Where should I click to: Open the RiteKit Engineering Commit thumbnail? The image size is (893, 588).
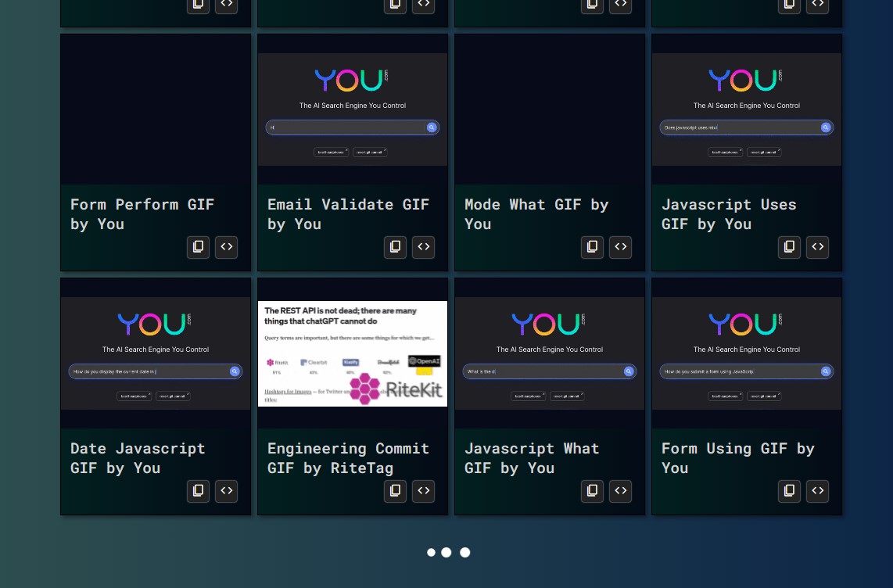click(353, 353)
